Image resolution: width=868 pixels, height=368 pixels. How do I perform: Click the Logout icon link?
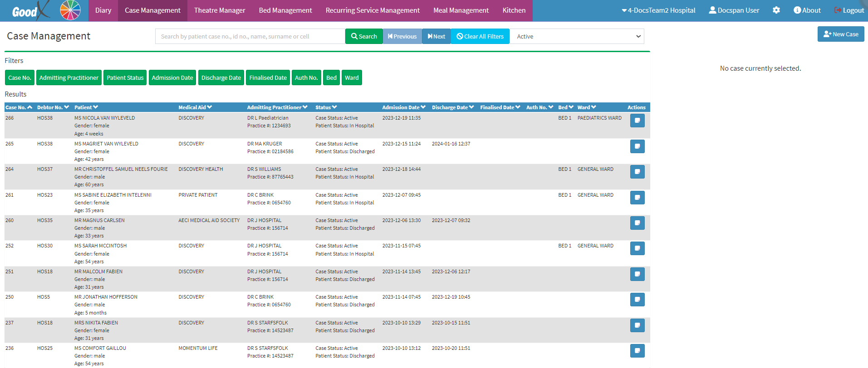pos(849,10)
